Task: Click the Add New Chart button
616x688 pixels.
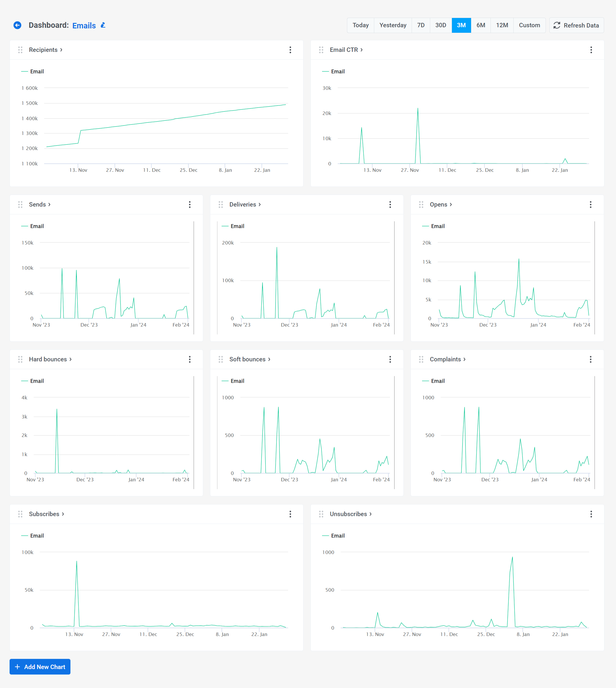Action: click(x=40, y=667)
